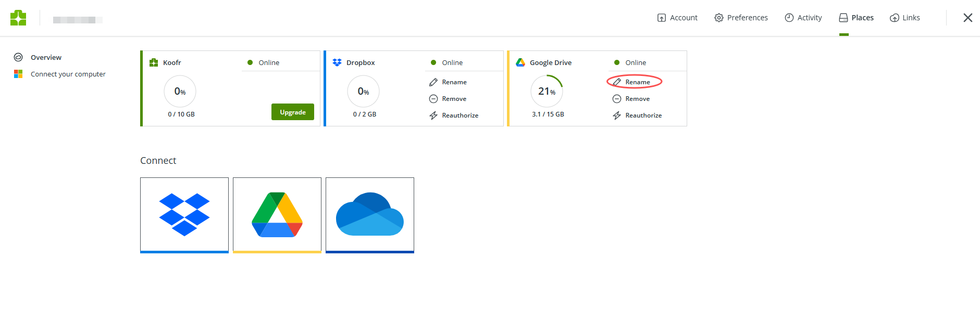Open the Account tab

(x=677, y=18)
